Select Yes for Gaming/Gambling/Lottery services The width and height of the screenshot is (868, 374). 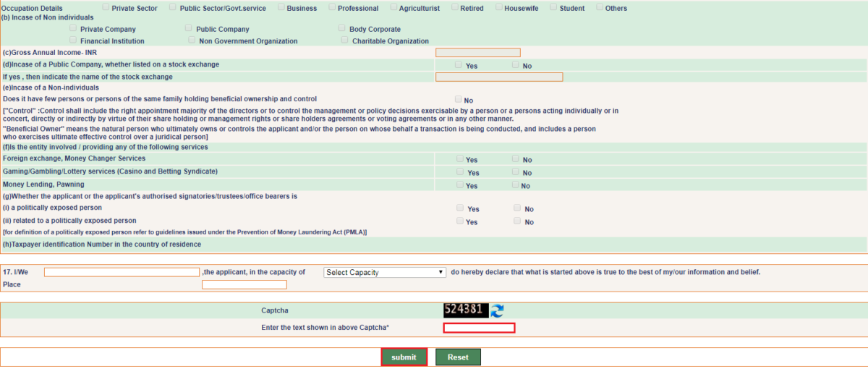[x=460, y=172]
